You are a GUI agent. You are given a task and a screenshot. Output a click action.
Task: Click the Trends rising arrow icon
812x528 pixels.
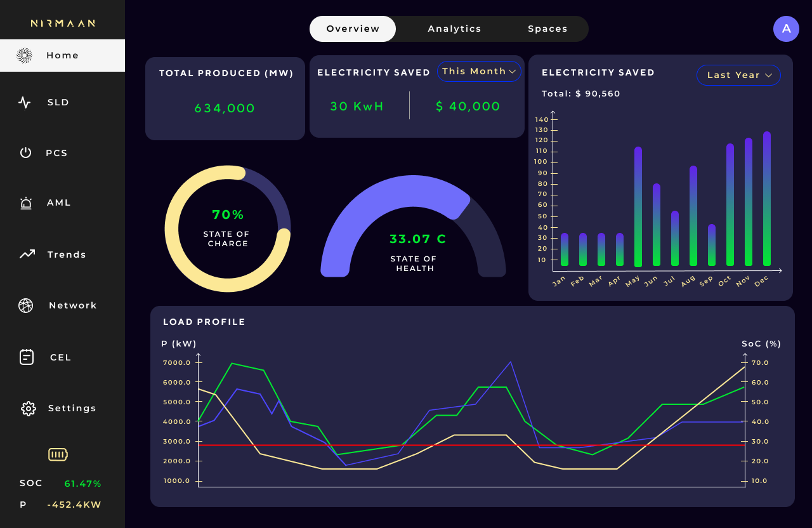[x=27, y=254]
